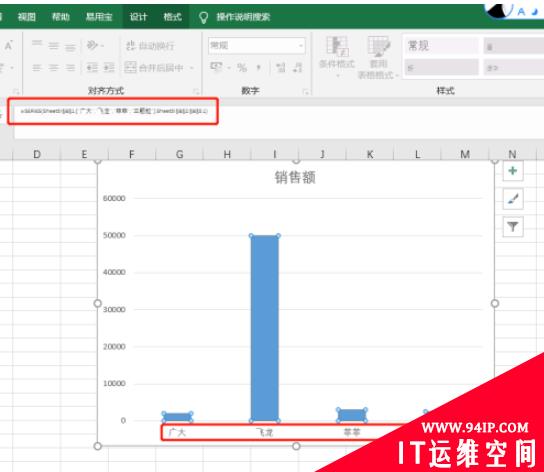The width and height of the screenshot is (544, 472).
Task: Select the tall blue 飞龙 bar
Action: tap(265, 328)
